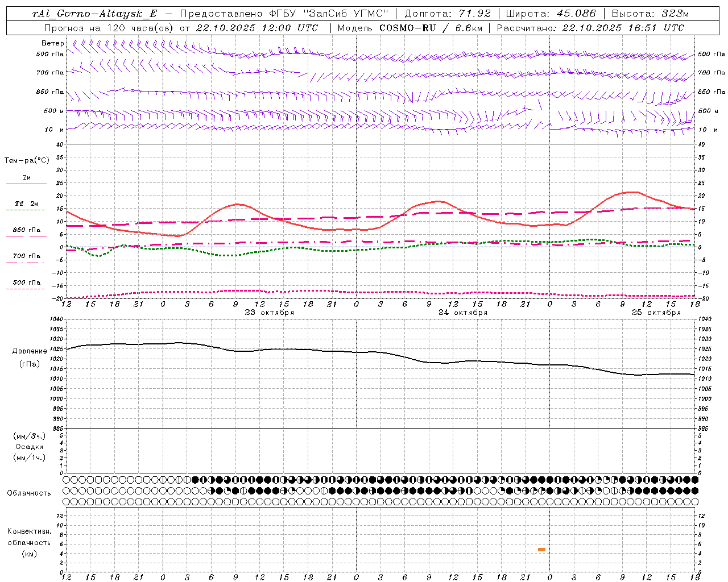Viewport: 728px width, 582px height.
Task: Click '(км)' unit under convective cloud label
Action: 30,553
